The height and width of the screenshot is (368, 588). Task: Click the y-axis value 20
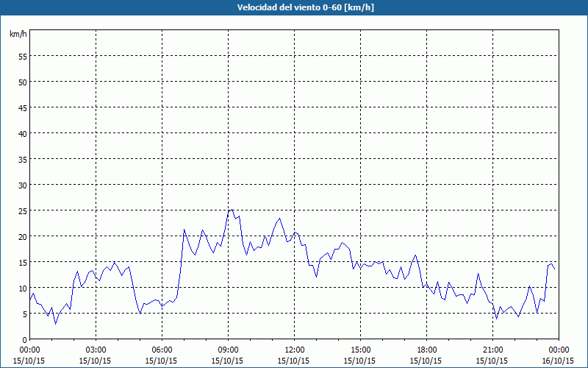[x=23, y=236]
